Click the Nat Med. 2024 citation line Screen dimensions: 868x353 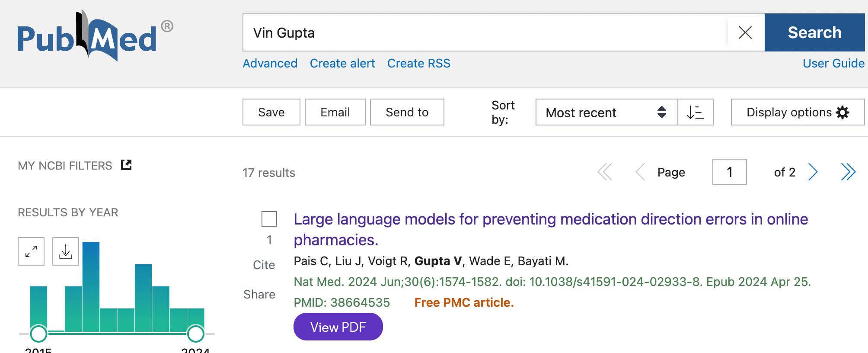click(552, 282)
